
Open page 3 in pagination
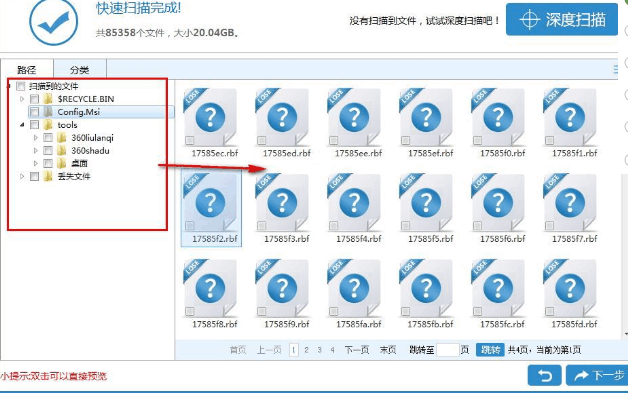pos(319,350)
